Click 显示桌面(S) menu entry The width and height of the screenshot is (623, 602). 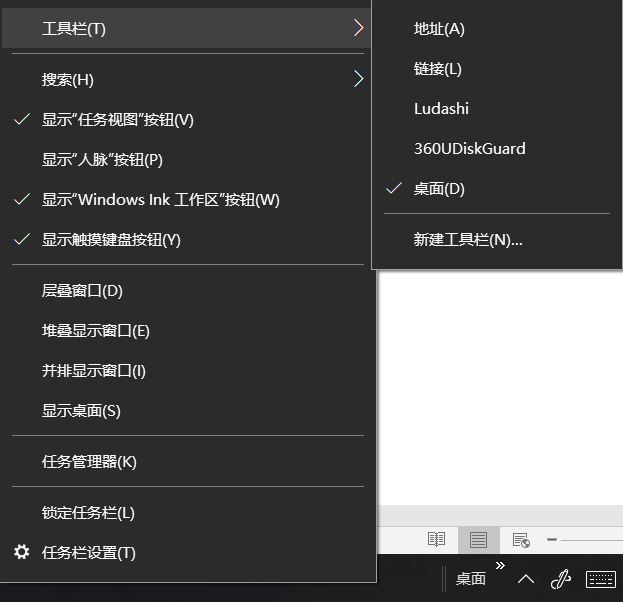click(188, 411)
